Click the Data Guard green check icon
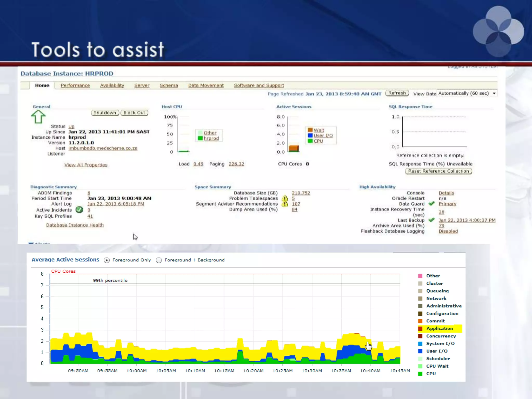The image size is (532, 399). 431,204
